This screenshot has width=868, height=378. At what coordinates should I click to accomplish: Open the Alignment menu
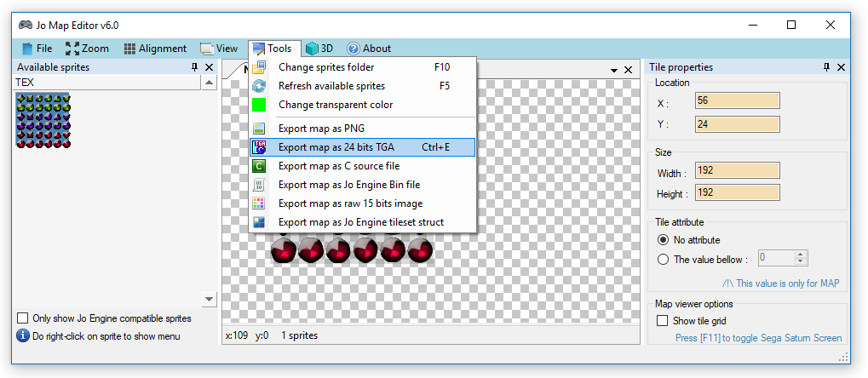click(155, 49)
